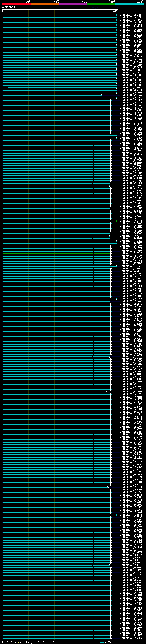
Task: Click the white query sequence ruler bar
Action: coord(60,10)
